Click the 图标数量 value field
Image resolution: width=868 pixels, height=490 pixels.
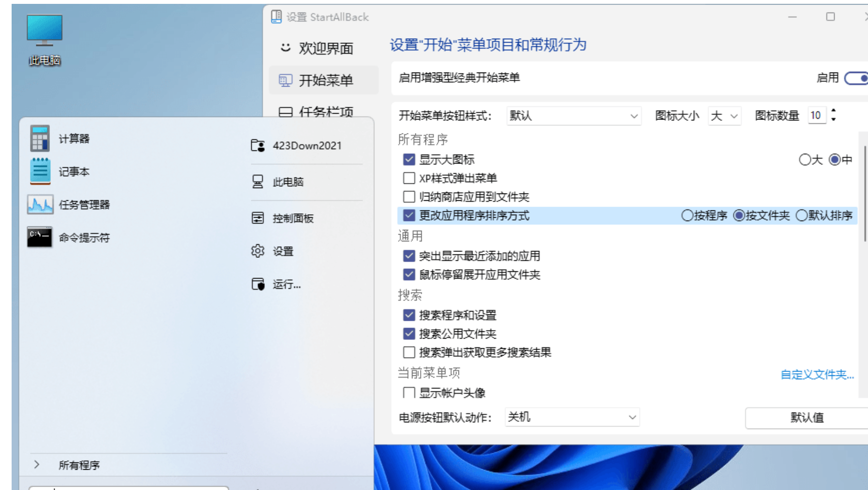[x=817, y=116]
